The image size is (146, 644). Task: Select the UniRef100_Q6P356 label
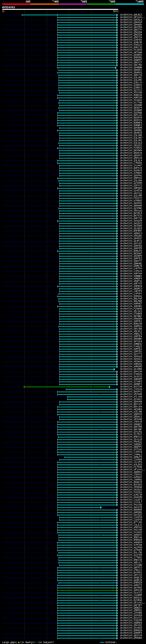[131, 427]
